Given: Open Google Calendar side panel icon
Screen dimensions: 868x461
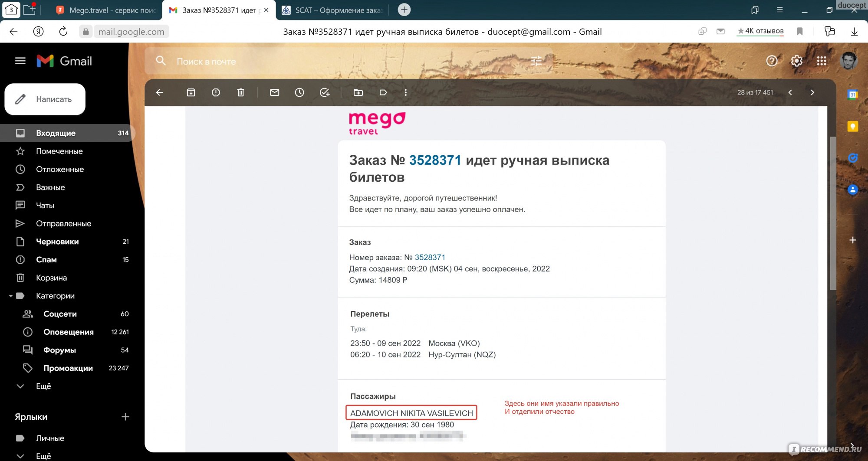Looking at the screenshot, I should pyautogui.click(x=853, y=95).
